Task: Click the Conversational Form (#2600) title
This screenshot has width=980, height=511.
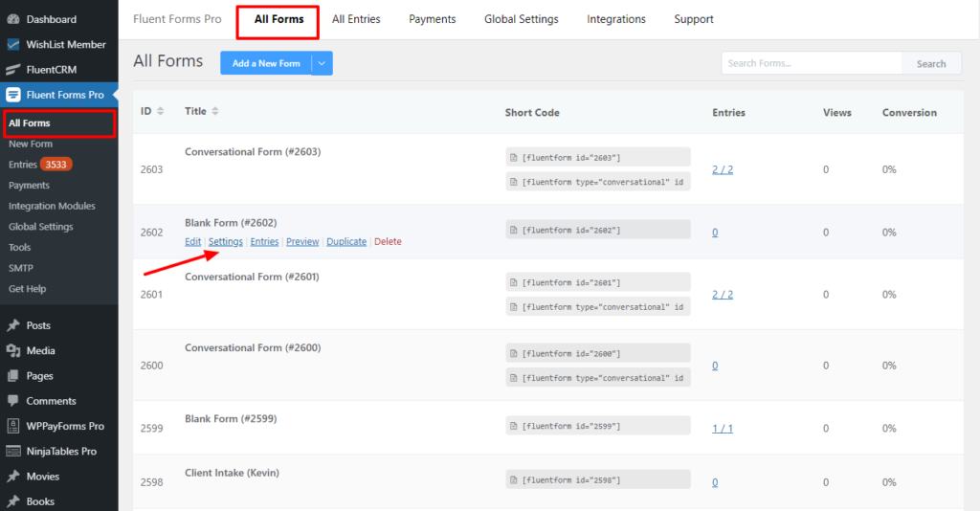Action: click(x=253, y=348)
